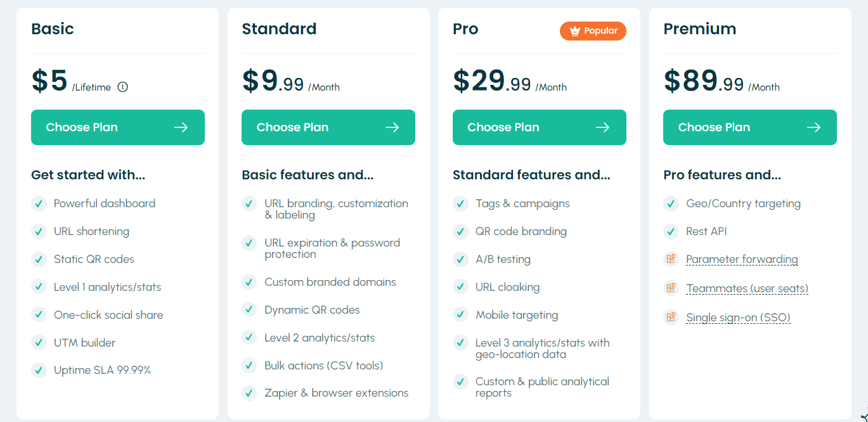Click the arrow icon on Premium's Choose Plan button

pos(813,127)
